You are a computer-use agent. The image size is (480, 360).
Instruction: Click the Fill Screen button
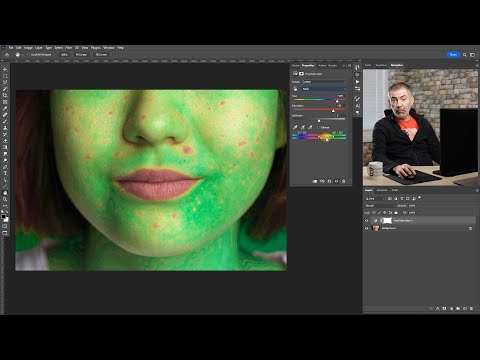(101, 55)
